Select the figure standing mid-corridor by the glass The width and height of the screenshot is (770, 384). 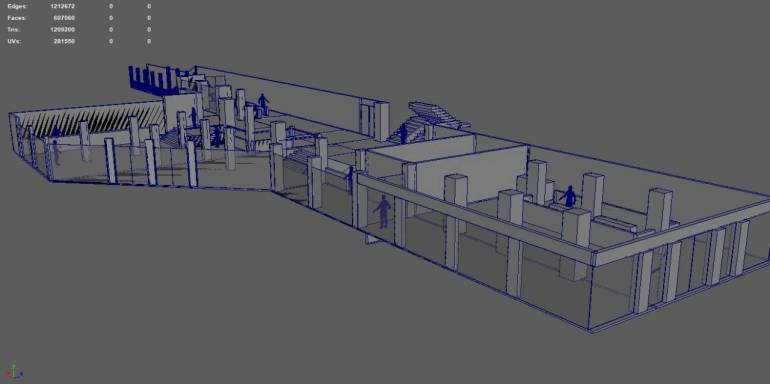pyautogui.click(x=350, y=179)
